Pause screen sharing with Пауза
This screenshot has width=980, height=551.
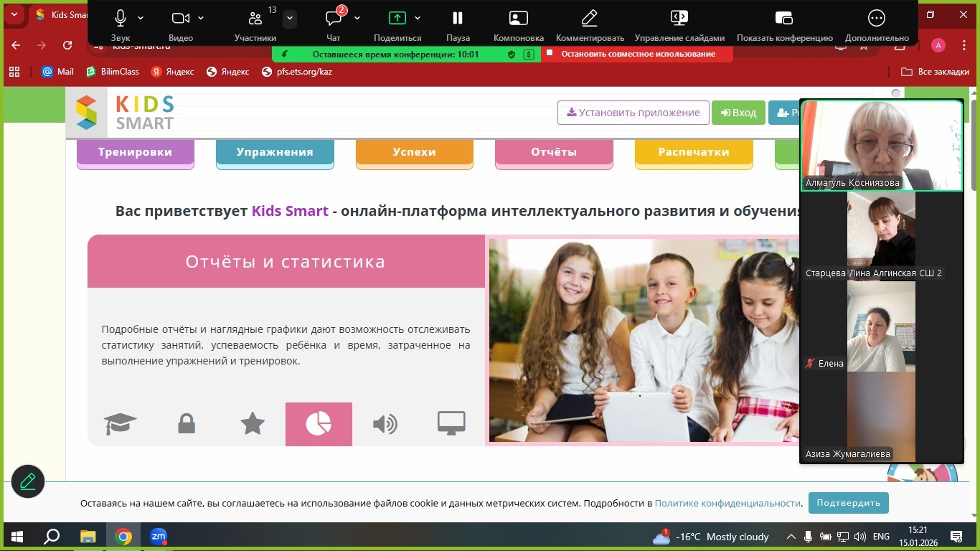457,24
